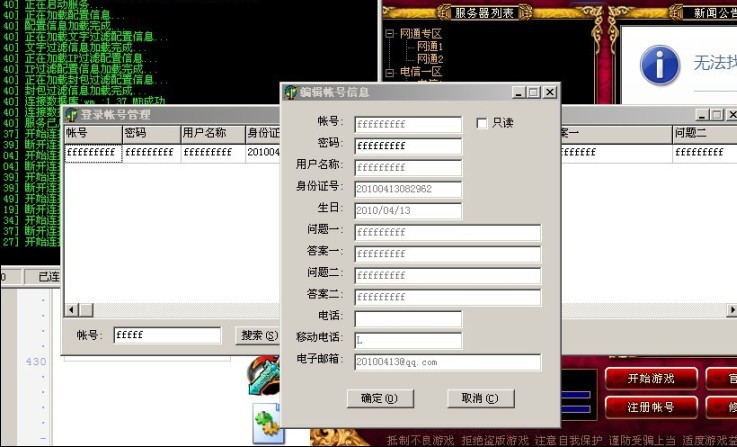737x447 pixels.
Task: Select 网通2 server in the tree
Action: (429, 59)
